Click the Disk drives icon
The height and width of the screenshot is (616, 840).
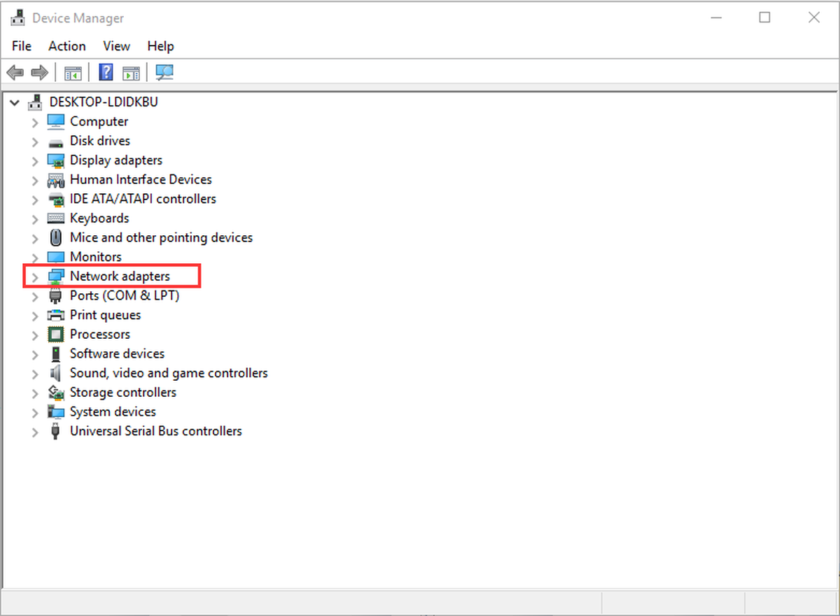pyautogui.click(x=55, y=141)
